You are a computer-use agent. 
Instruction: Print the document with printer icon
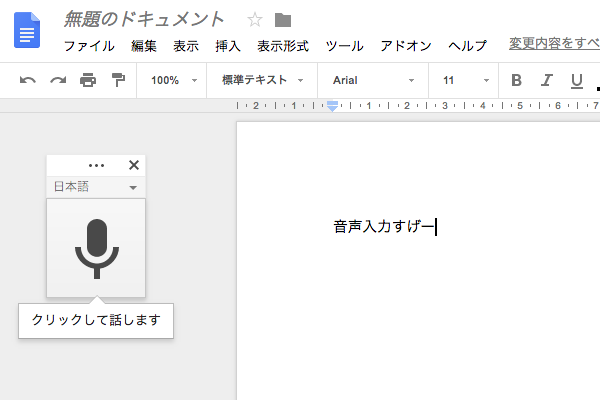[88, 80]
